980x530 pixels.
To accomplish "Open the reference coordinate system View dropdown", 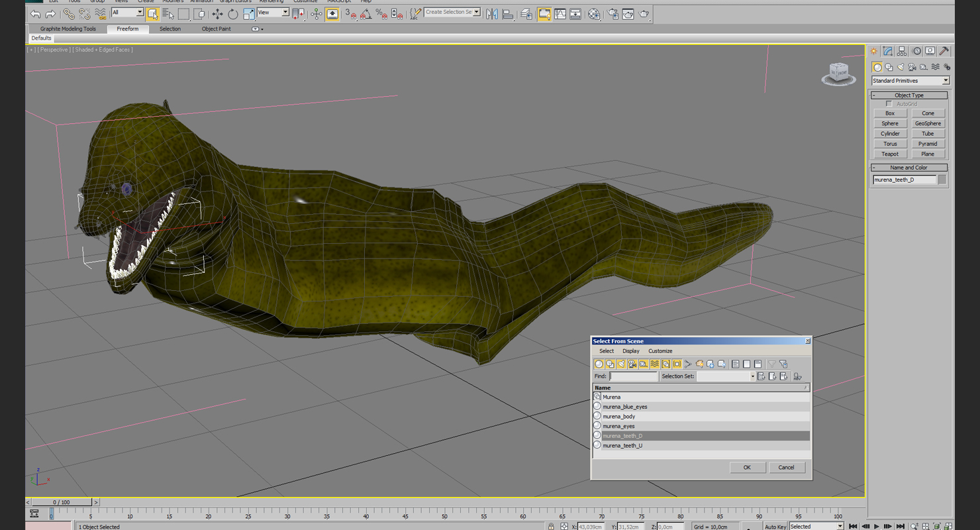I will (x=273, y=13).
